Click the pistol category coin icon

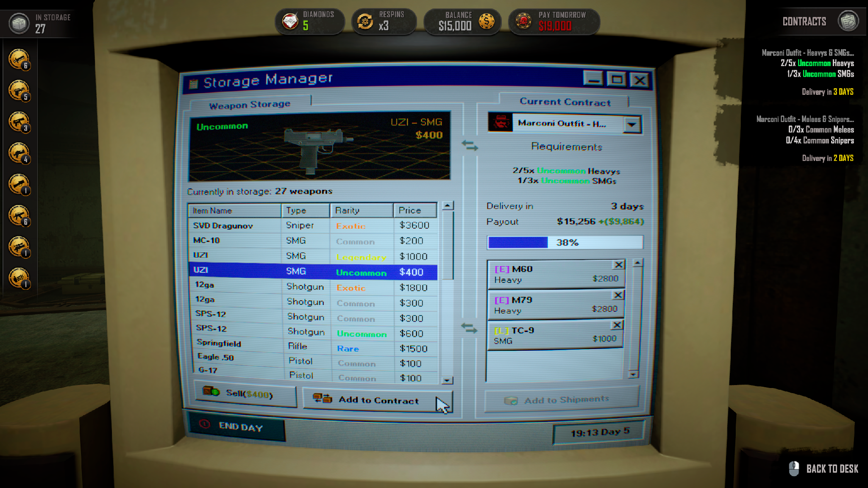pyautogui.click(x=19, y=90)
